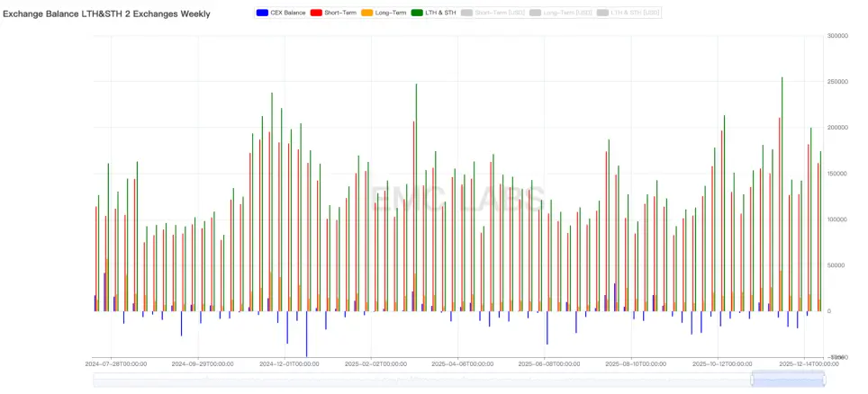The height and width of the screenshot is (394, 868).
Task: Click the highlighted zoom slider window
Action: (788, 381)
